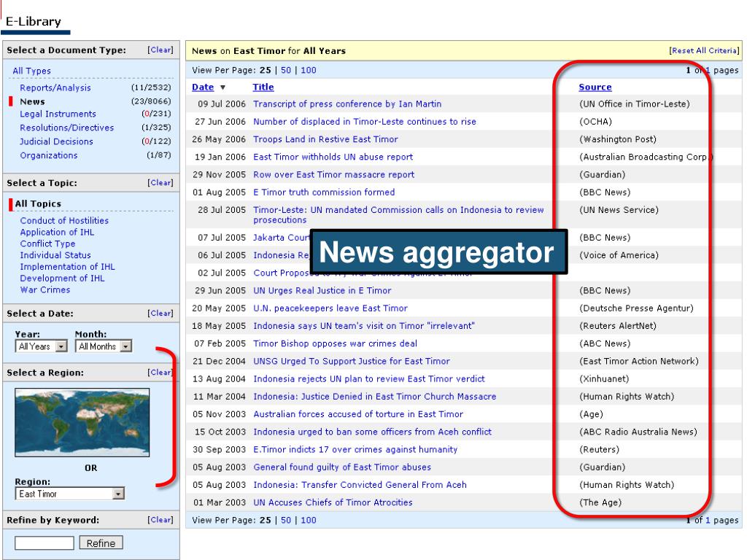Viewport: 747px width, 560px height.
Task: Click the world map region selector image
Action: click(82, 422)
